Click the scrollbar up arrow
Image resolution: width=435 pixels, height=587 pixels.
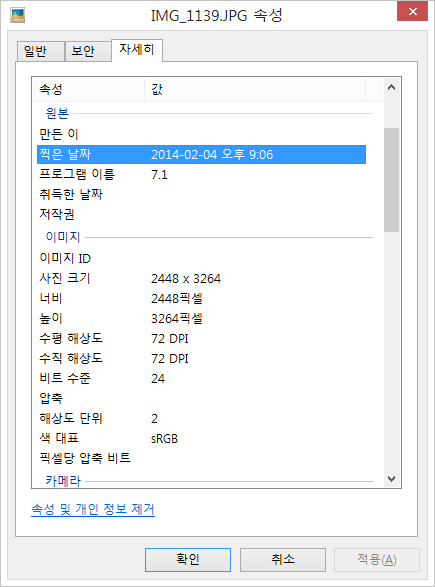pyautogui.click(x=391, y=88)
